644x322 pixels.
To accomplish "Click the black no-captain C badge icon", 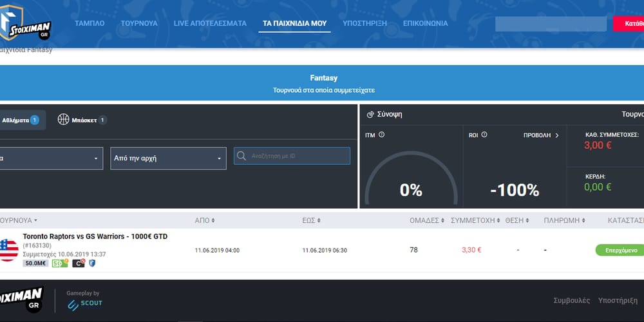I will coord(79,263).
